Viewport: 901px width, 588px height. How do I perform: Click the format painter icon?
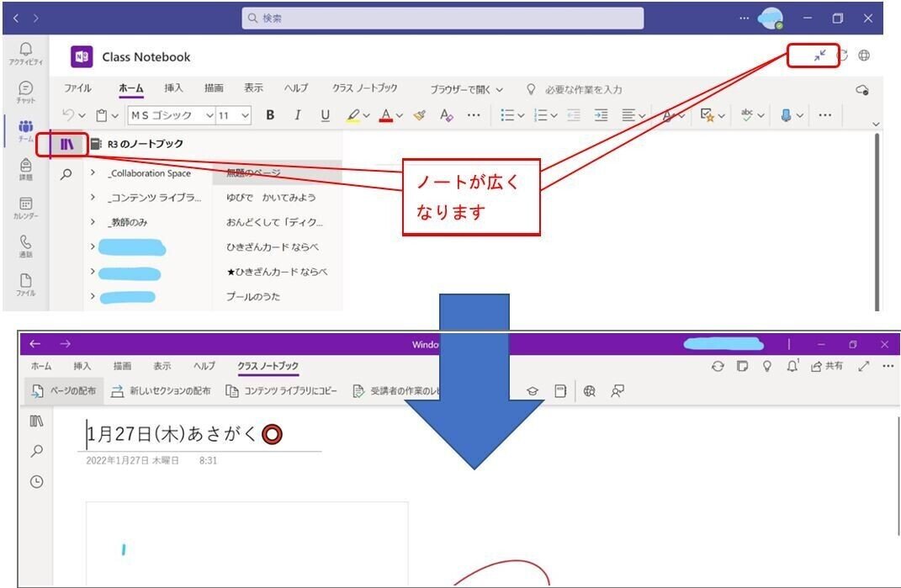point(419,115)
